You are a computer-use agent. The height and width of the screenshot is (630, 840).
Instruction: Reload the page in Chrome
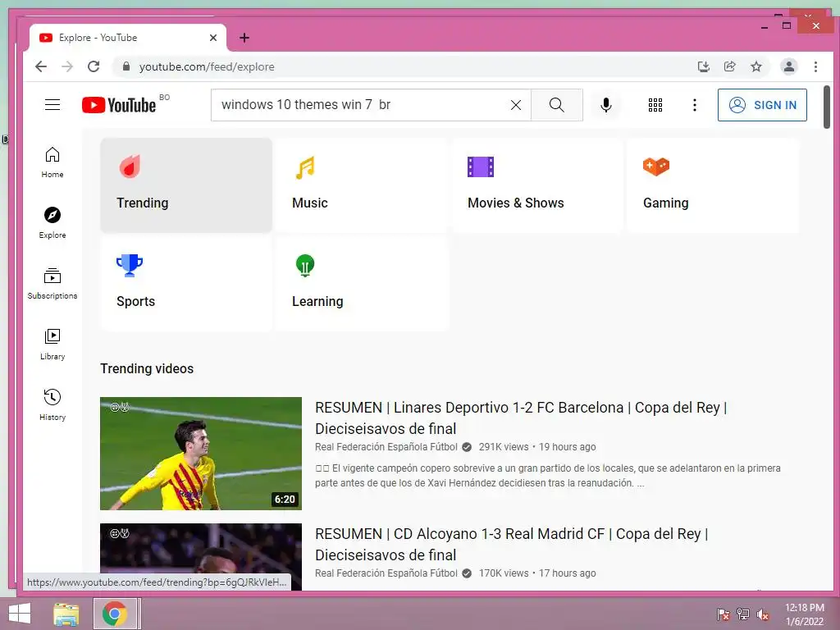tap(94, 66)
